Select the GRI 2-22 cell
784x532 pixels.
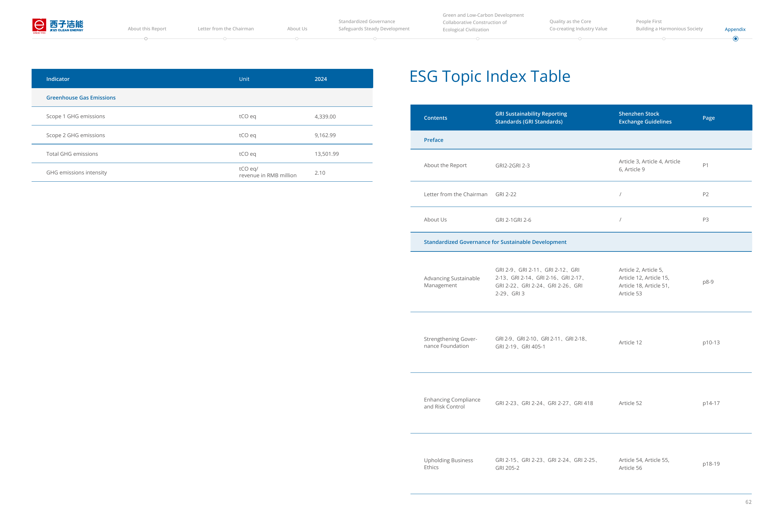tap(506, 194)
